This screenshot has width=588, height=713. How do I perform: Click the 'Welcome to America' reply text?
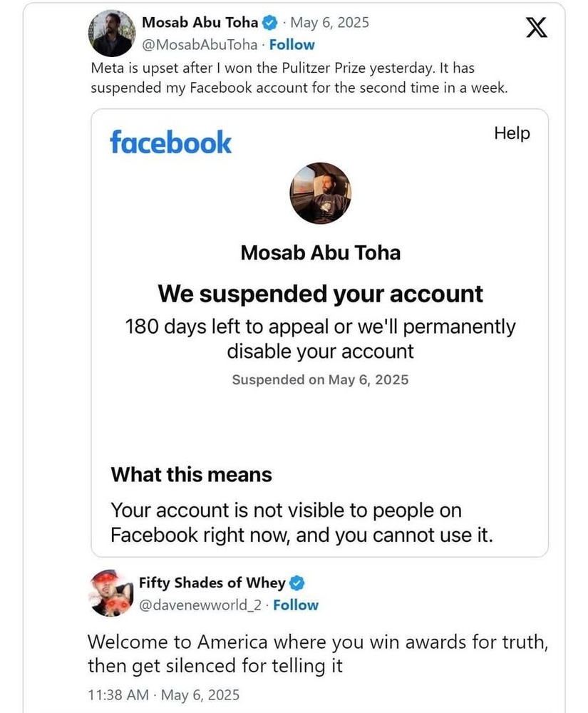318,654
